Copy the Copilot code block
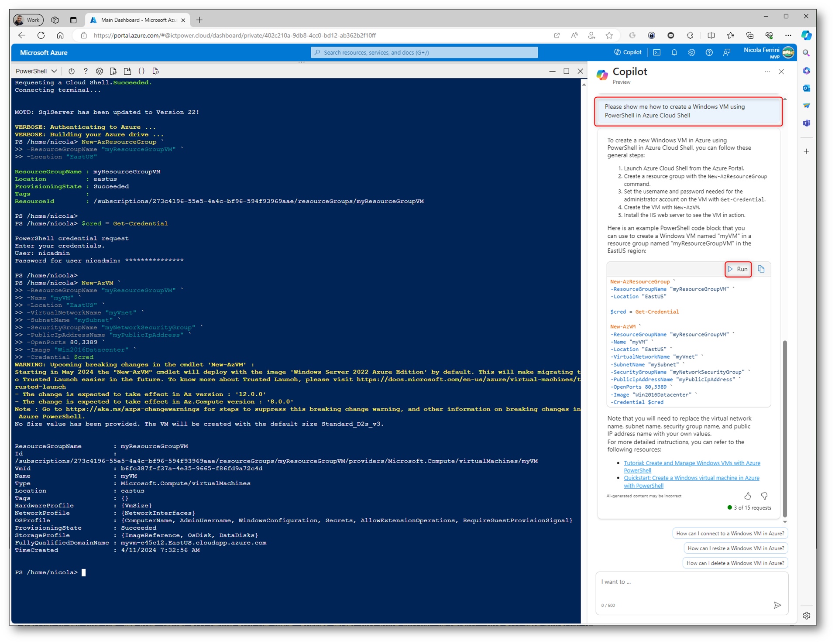 [x=761, y=269]
